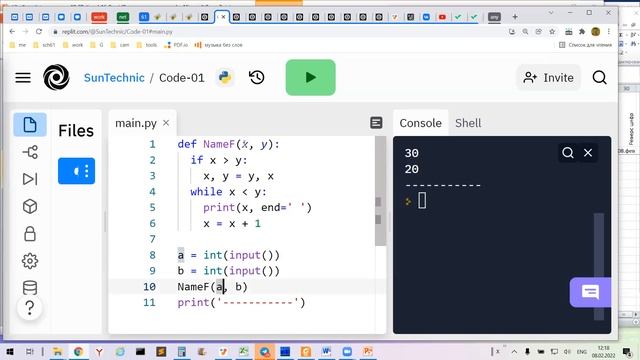Bookmark this page with the star icon
This screenshot has height=360, width=640.
click(x=552, y=31)
